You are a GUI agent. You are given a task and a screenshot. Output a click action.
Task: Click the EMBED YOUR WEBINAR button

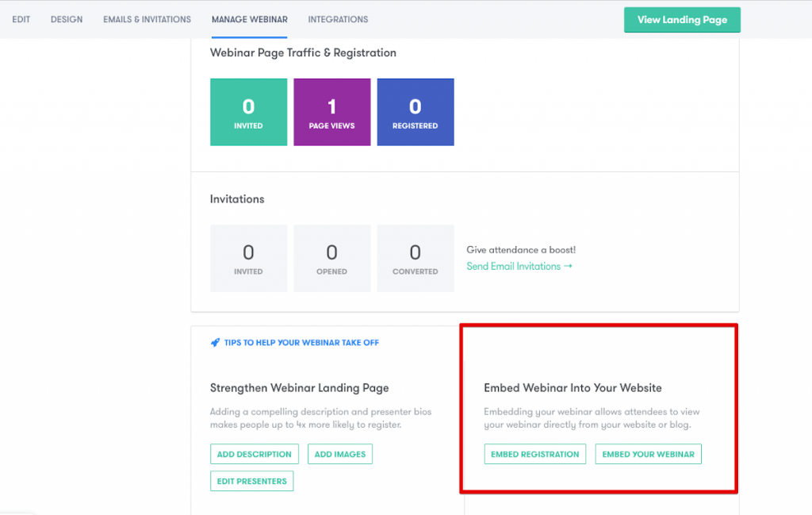[648, 454]
